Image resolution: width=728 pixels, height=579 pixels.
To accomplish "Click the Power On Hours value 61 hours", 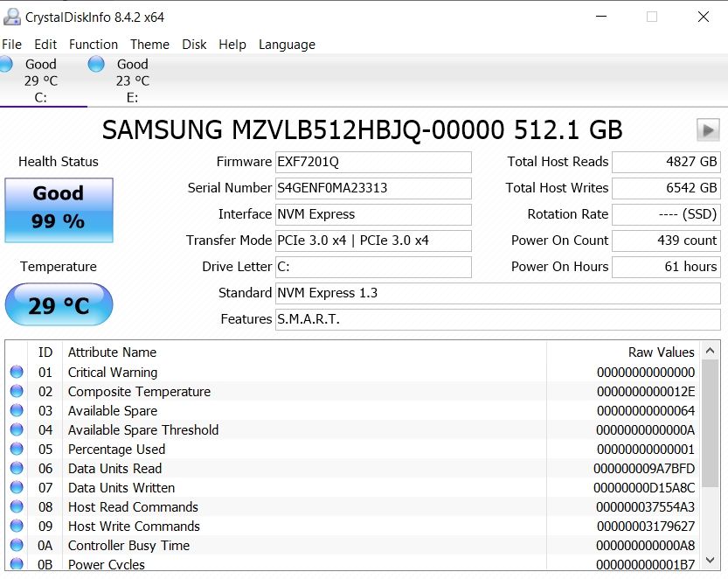I will point(666,267).
